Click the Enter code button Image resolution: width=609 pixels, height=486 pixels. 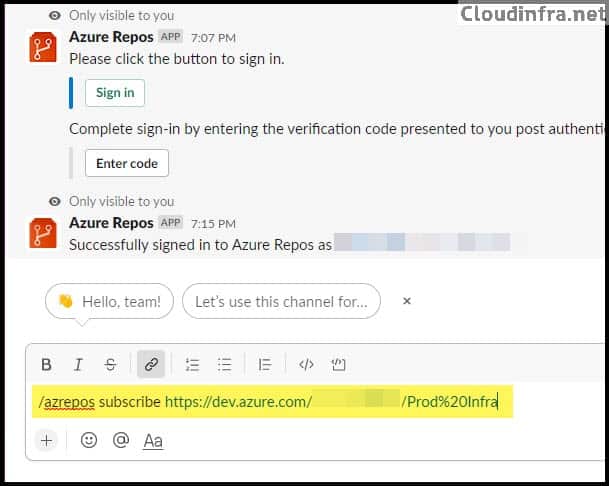(127, 163)
